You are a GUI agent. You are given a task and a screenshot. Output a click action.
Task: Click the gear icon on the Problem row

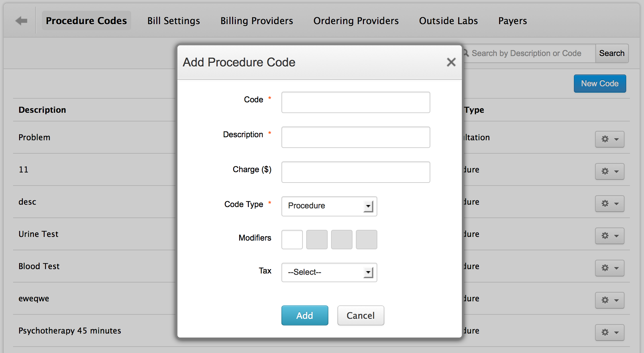coord(605,139)
